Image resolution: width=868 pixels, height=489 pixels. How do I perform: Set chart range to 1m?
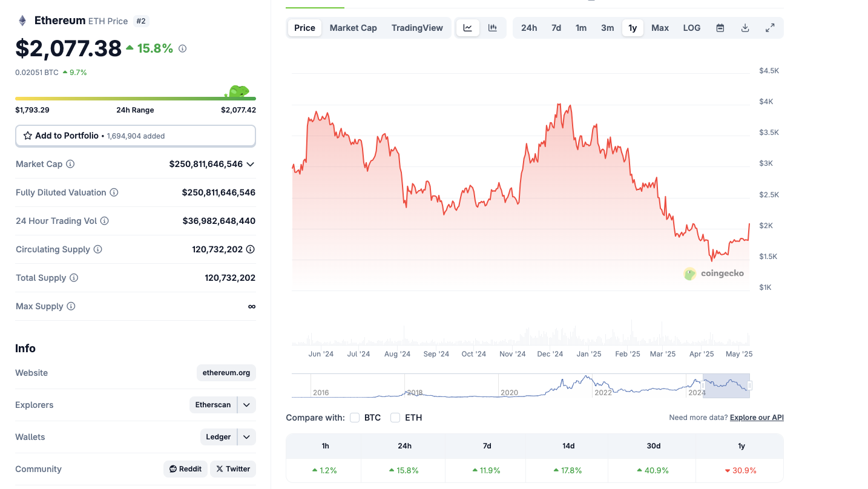click(x=581, y=28)
